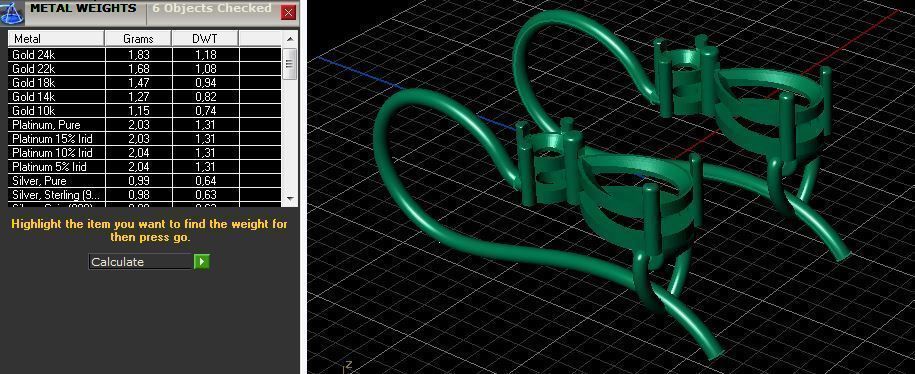Select the Silver, Pure row
The image size is (915, 374).
(145, 180)
